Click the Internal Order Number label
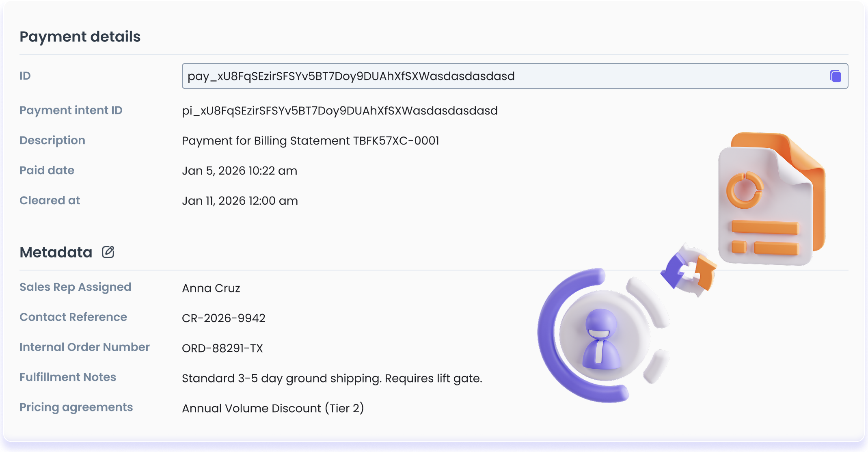This screenshot has height=452, width=868. click(x=84, y=347)
